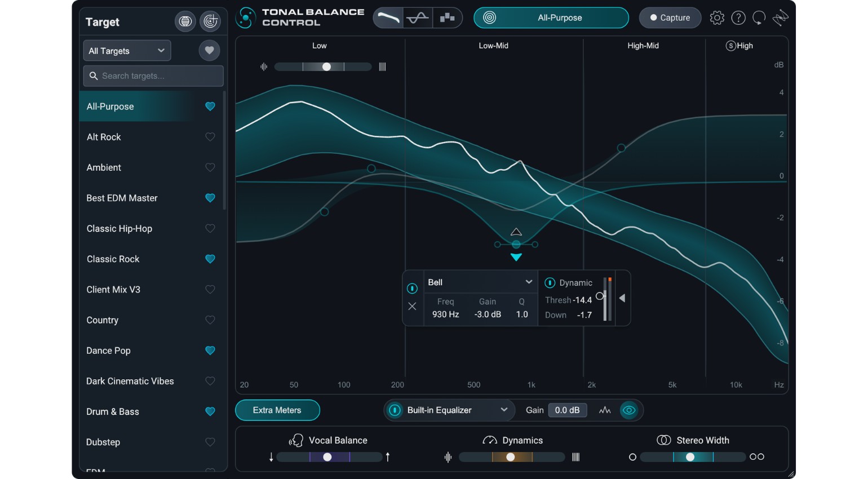
Task: Click the spectrum analyzer icon beside Gain
Action: [605, 410]
